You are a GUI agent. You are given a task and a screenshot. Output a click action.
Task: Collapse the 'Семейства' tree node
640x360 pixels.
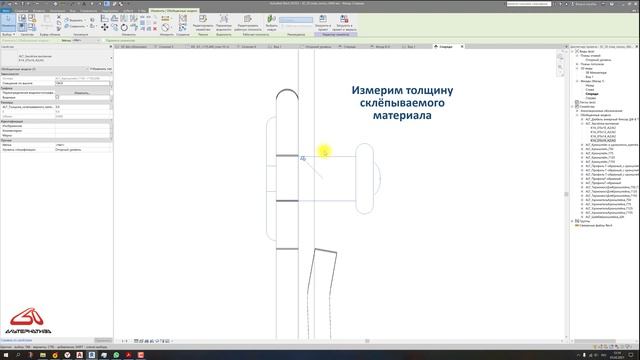click(x=573, y=107)
